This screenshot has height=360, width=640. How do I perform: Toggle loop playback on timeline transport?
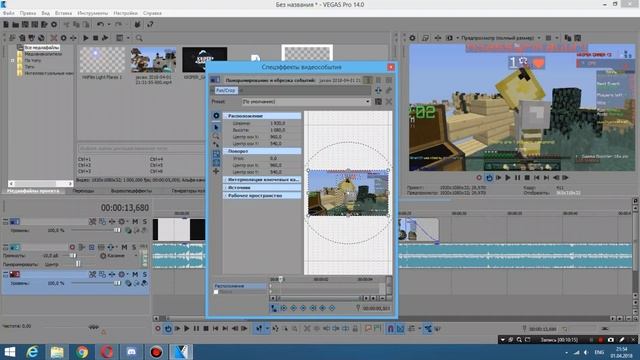[x=168, y=329]
